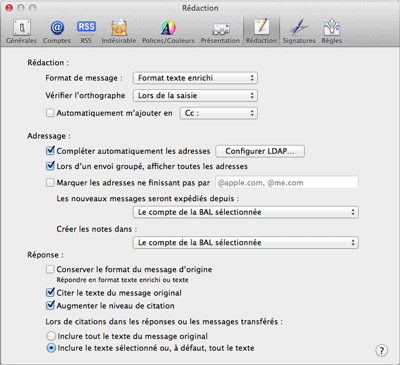
Task: Open the Règles preferences pane
Action: click(x=332, y=32)
